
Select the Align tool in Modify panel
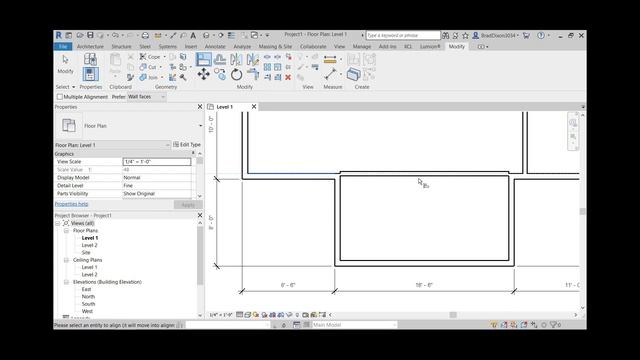pyautogui.click(x=203, y=60)
